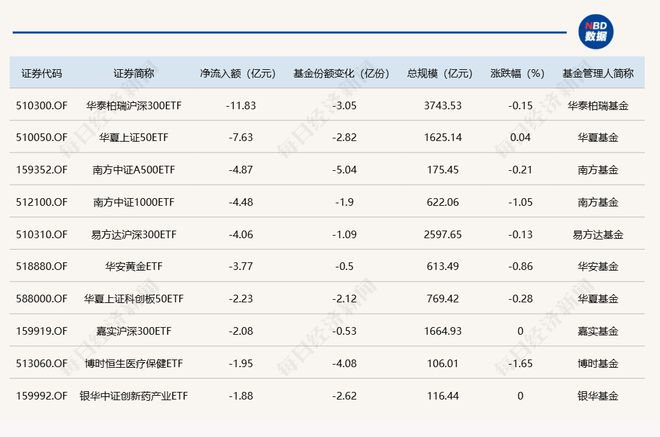The width and height of the screenshot is (660, 437).
Task: Select fund name 华泰柏瑞沪深300ETF
Action: point(134,105)
